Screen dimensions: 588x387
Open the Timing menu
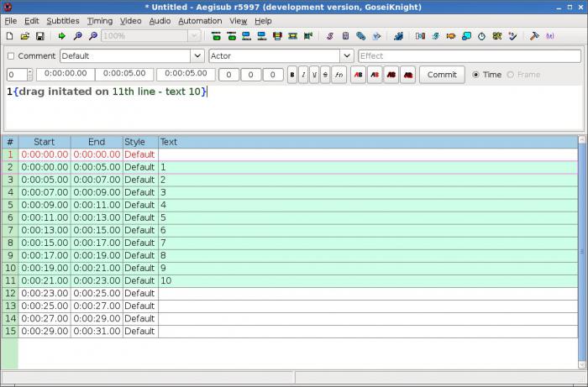tap(100, 21)
